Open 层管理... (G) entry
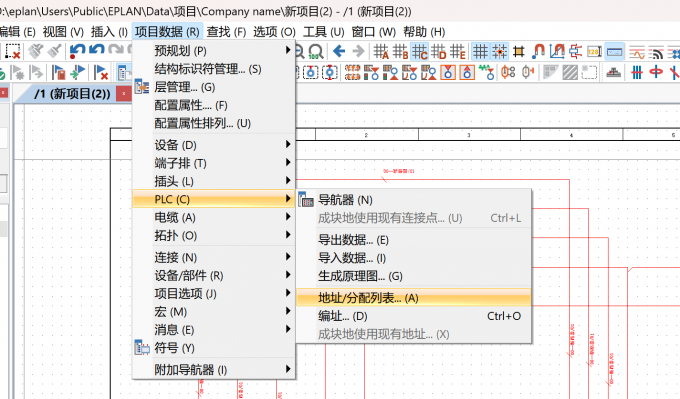 pyautogui.click(x=214, y=87)
